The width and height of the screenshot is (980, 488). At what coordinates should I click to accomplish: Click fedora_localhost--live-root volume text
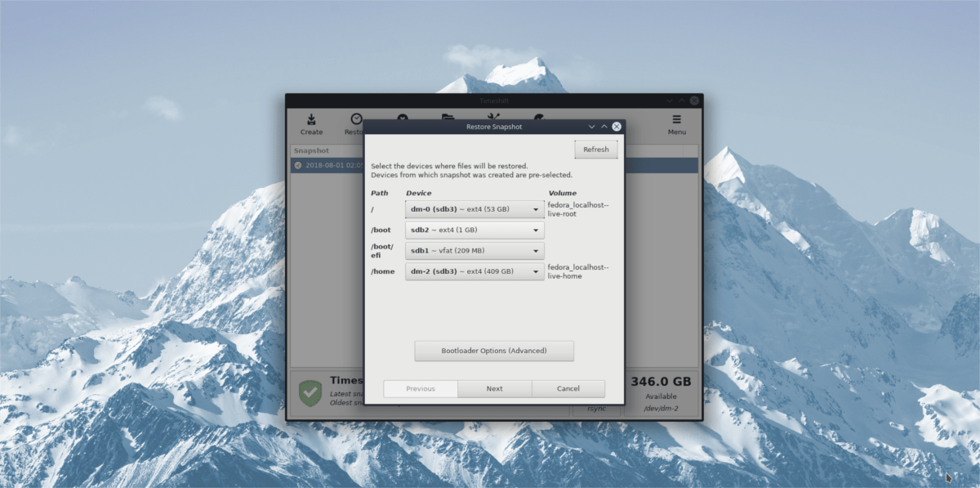click(578, 208)
